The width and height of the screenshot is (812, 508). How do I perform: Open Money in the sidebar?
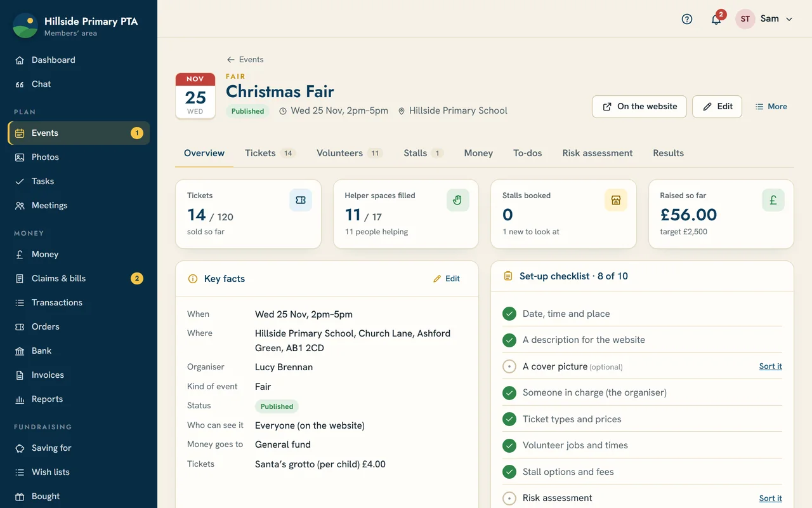pyautogui.click(x=79, y=254)
